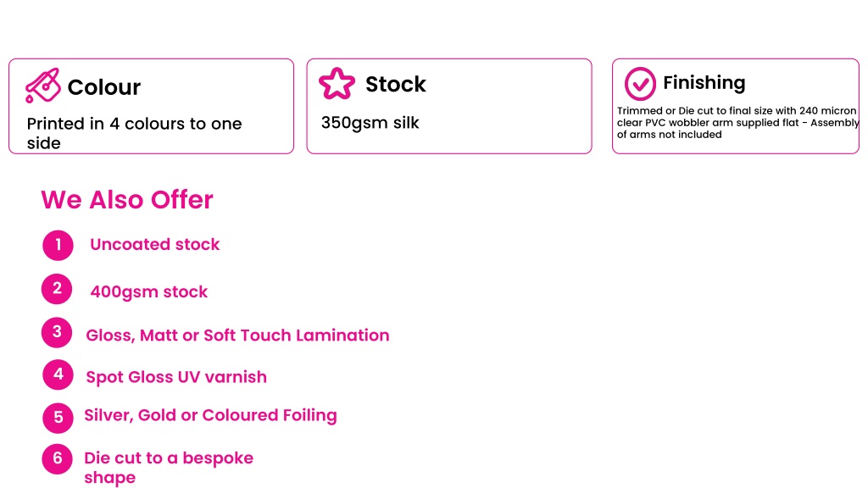The image size is (868, 488).
Task: Click the number 4 circle badge
Action: point(58,374)
